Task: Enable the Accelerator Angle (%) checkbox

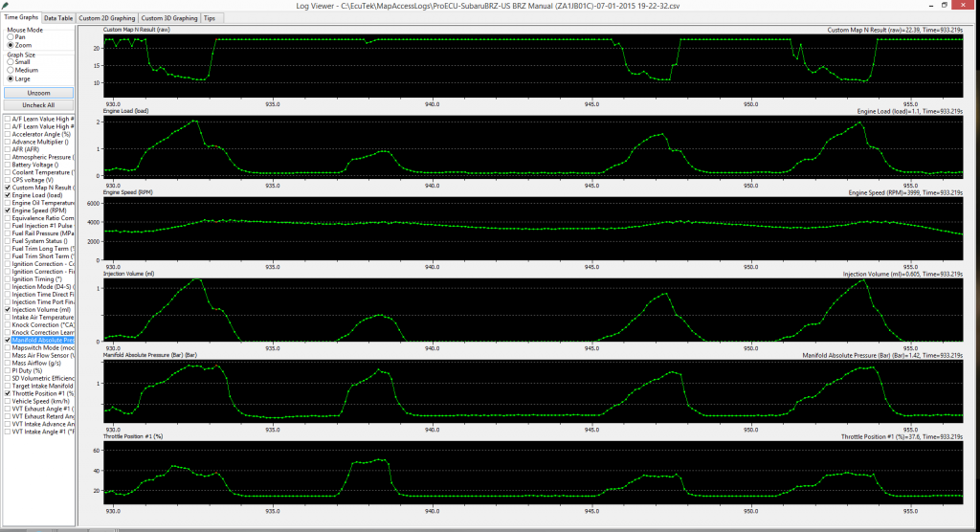Action: click(9, 135)
